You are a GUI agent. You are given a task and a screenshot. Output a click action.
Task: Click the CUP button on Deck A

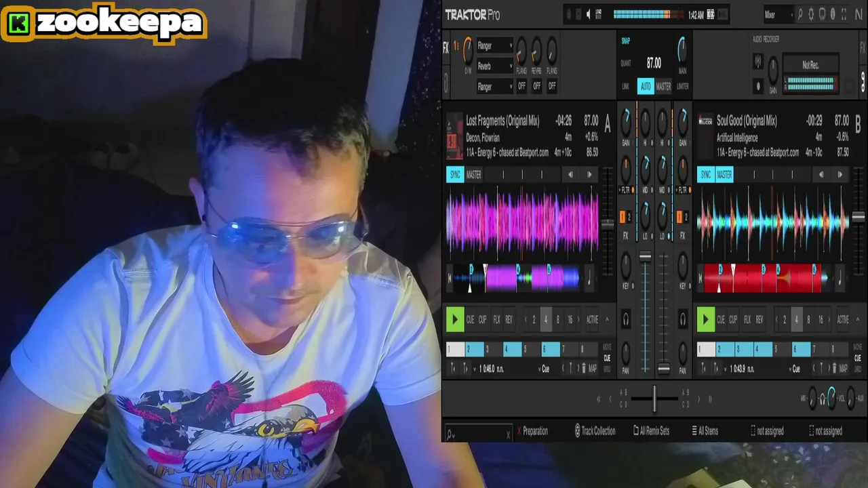pos(482,319)
